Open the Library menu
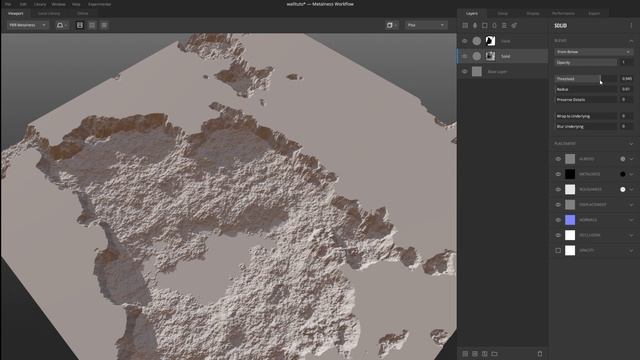640x360 pixels. (40, 4)
